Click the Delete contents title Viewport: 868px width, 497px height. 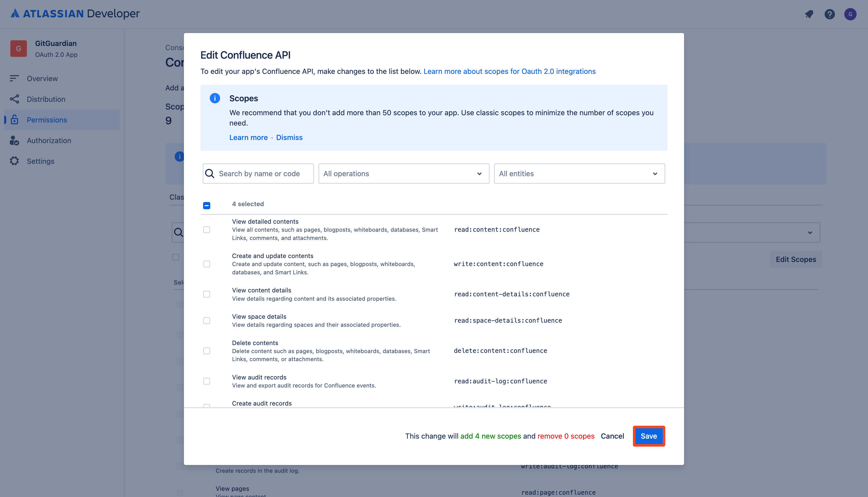pyautogui.click(x=255, y=343)
